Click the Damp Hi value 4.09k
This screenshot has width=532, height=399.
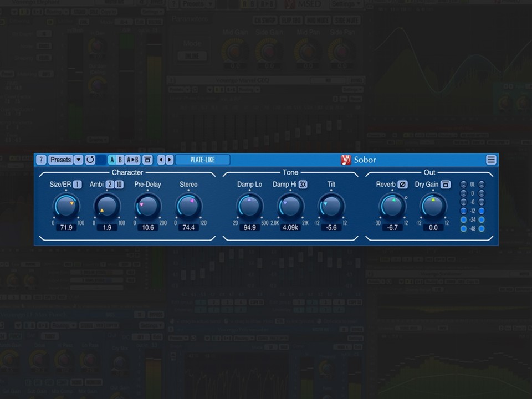pyautogui.click(x=290, y=227)
